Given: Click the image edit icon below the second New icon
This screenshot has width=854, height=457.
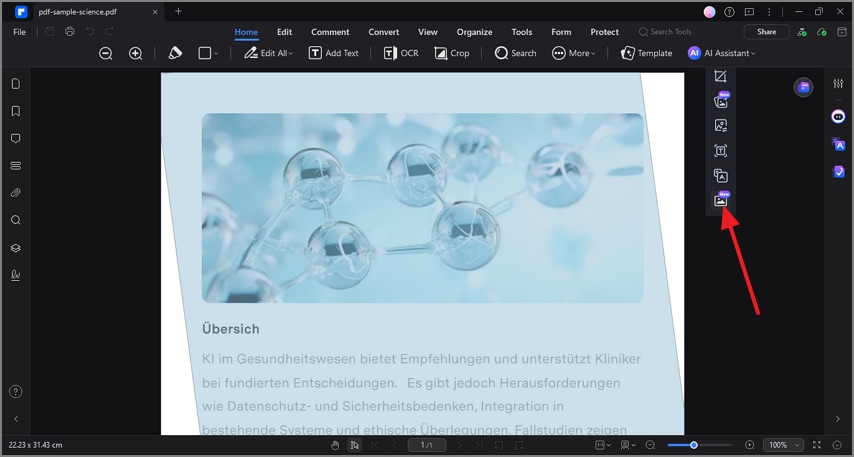Looking at the screenshot, I should (x=721, y=126).
